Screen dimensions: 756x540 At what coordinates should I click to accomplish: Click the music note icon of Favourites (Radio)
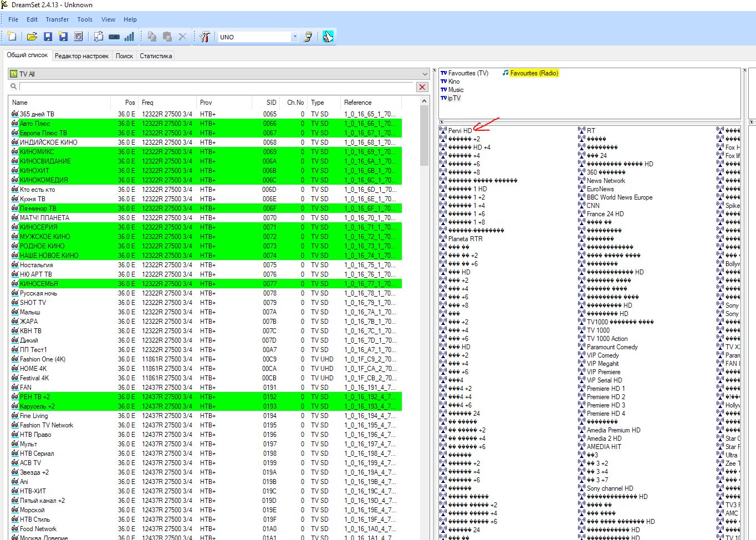tap(505, 73)
